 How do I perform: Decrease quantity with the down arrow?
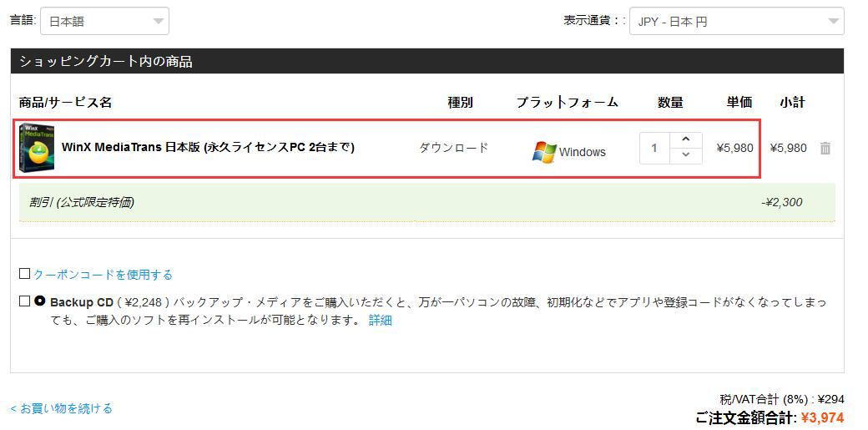coord(685,155)
